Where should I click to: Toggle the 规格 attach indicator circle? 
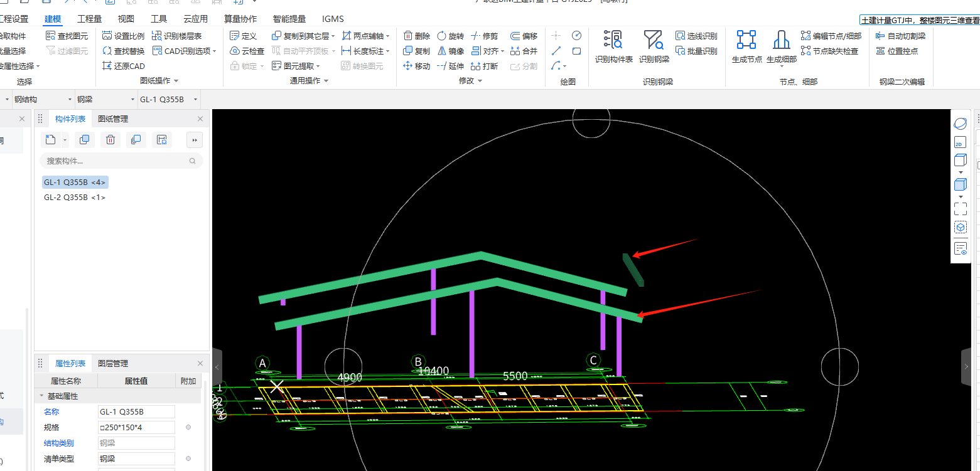coord(188,427)
